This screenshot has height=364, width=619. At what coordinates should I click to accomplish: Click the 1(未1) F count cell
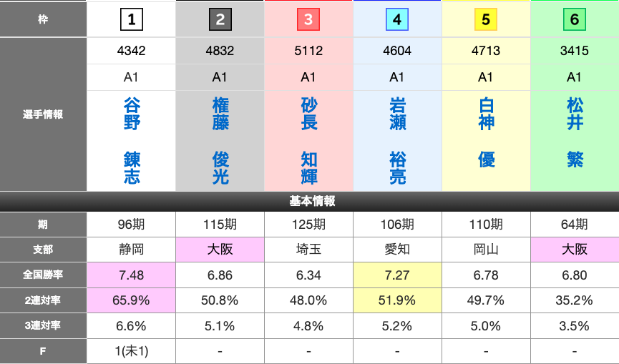pos(131,352)
